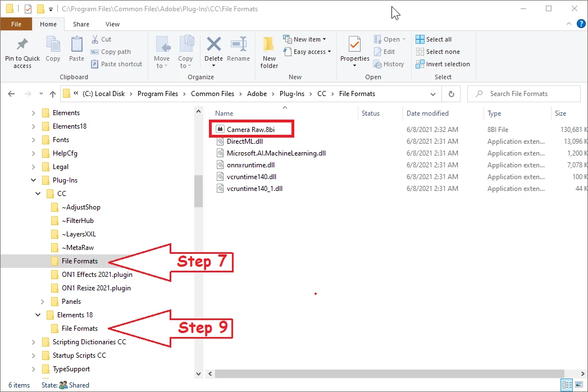Click Paste shortcut command
The image size is (588, 392).
117,64
